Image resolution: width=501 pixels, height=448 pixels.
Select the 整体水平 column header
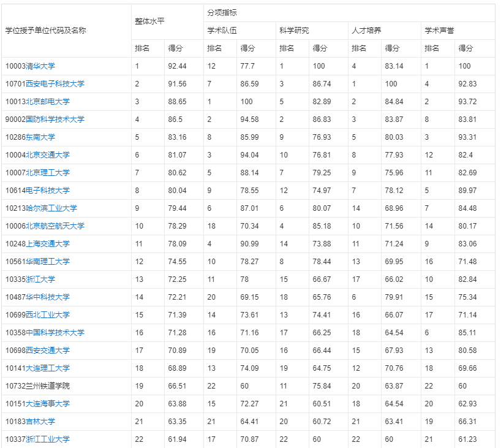[x=149, y=21]
